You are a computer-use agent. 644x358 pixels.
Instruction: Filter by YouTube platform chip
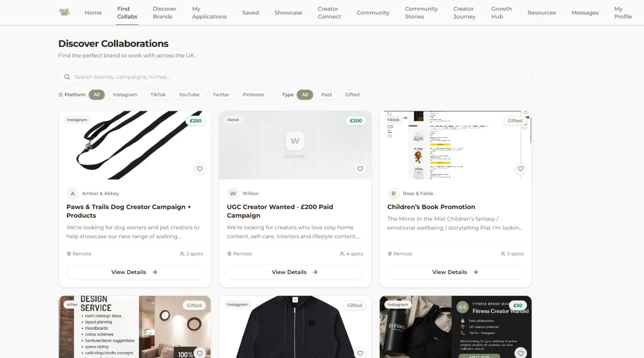189,95
